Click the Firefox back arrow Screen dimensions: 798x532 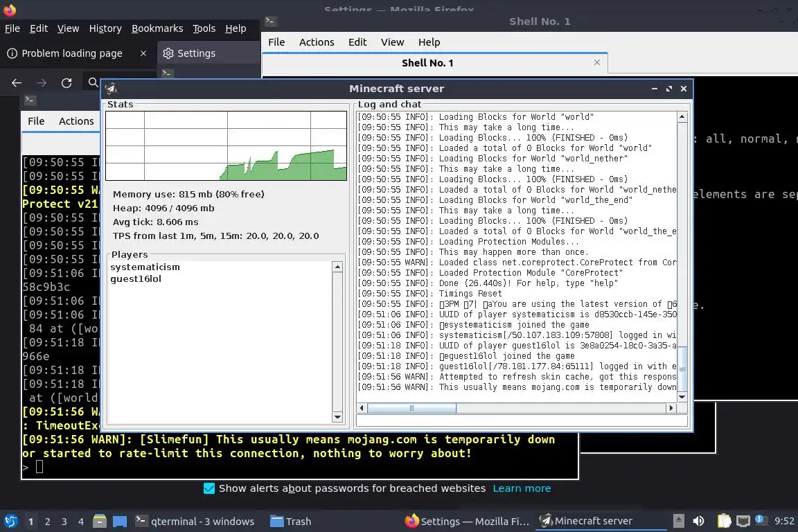coord(17,83)
